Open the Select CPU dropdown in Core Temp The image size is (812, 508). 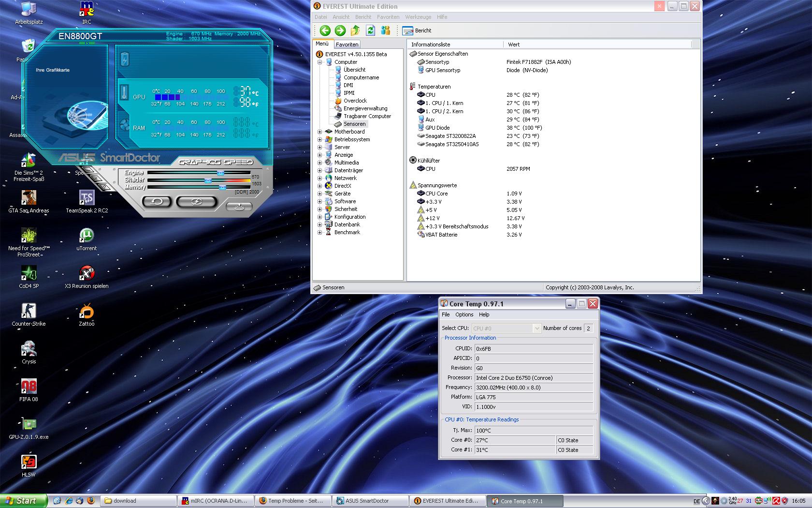(x=506, y=328)
